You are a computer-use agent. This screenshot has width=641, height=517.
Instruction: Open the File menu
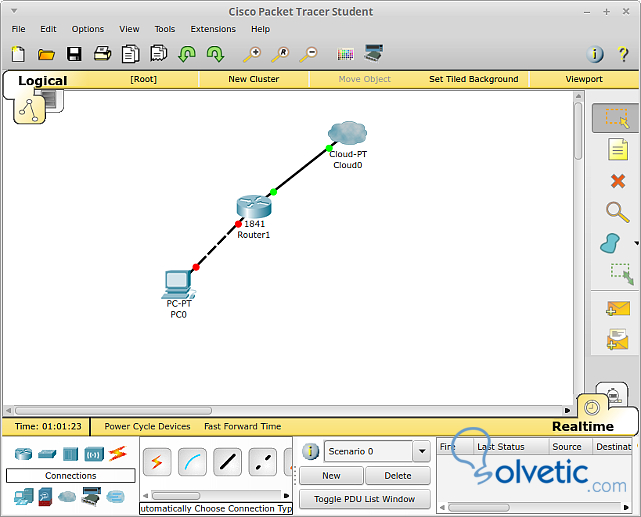(18, 29)
